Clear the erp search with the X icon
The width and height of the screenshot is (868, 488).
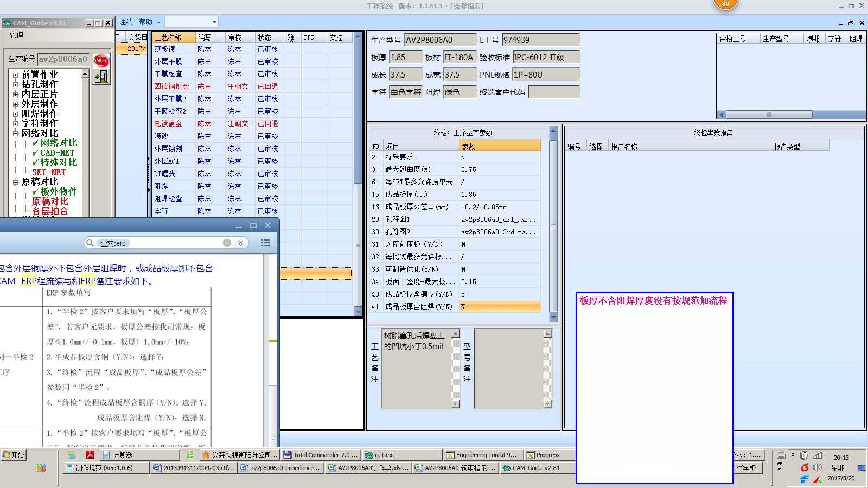pyautogui.click(x=227, y=243)
